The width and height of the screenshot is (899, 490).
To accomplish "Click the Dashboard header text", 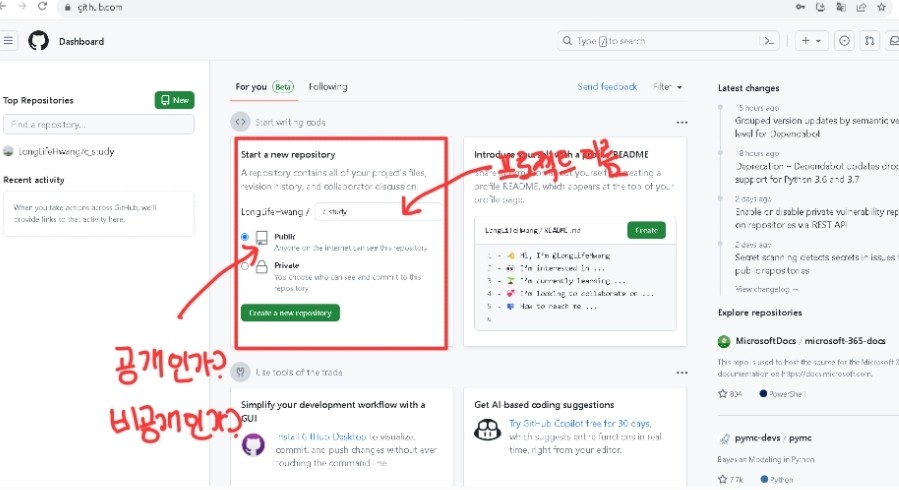I will click(x=81, y=41).
